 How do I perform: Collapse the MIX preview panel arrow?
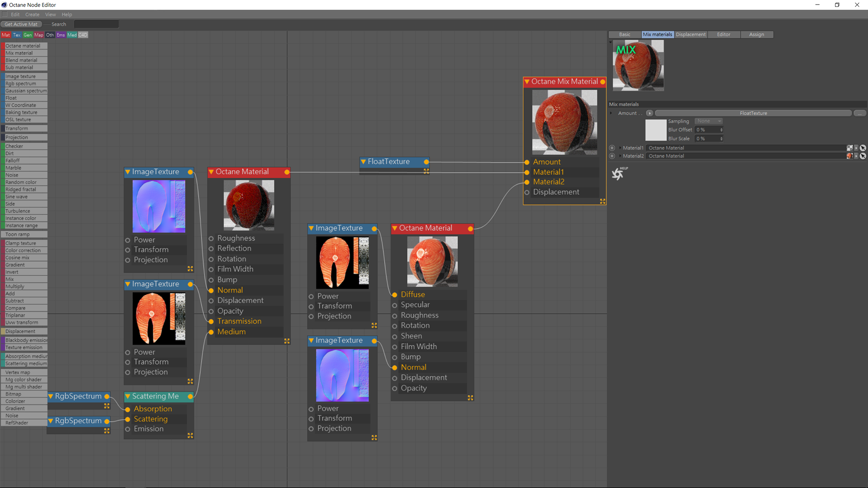611,42
